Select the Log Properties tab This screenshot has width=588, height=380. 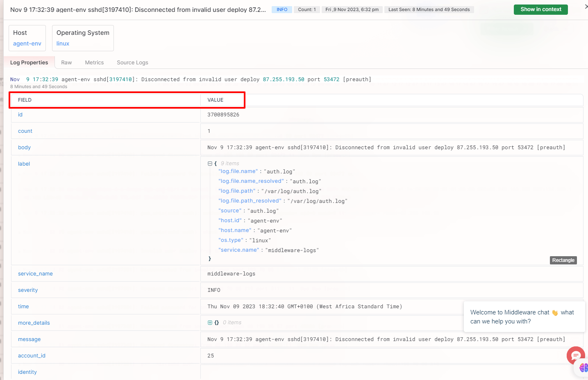coord(29,62)
